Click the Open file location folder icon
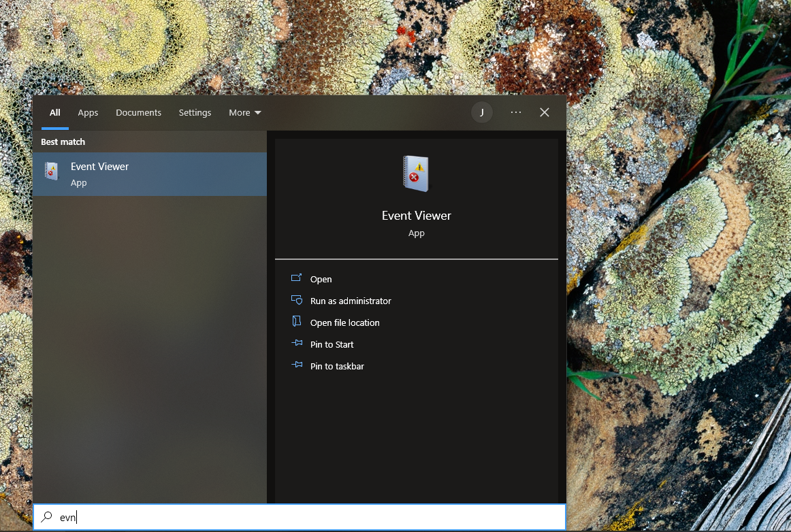The height and width of the screenshot is (532, 791). (x=297, y=321)
